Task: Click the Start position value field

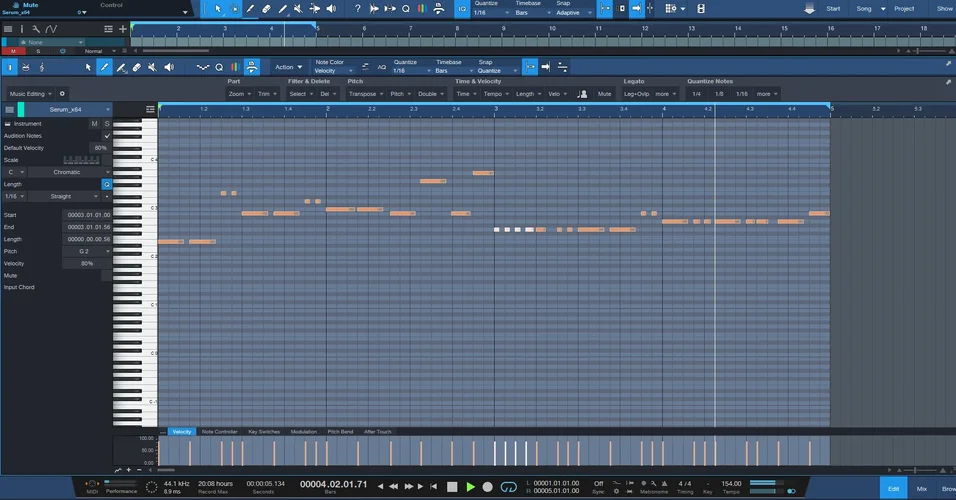Action: [88, 215]
